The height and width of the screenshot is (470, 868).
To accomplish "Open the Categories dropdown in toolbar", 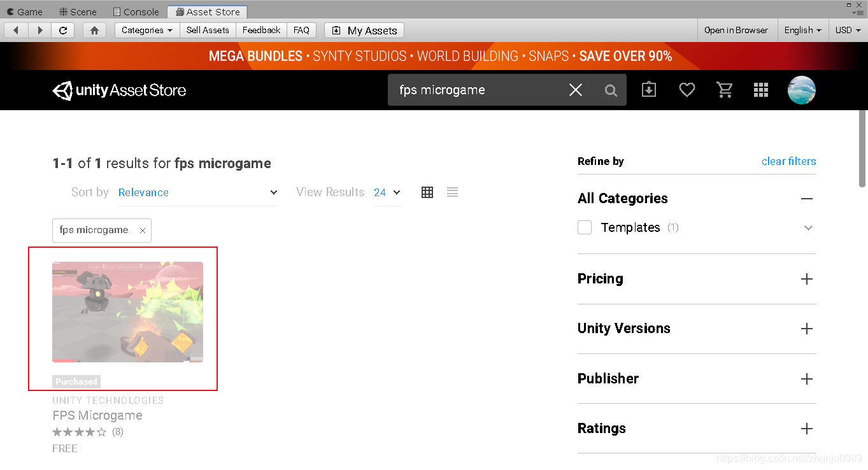I will pos(147,30).
